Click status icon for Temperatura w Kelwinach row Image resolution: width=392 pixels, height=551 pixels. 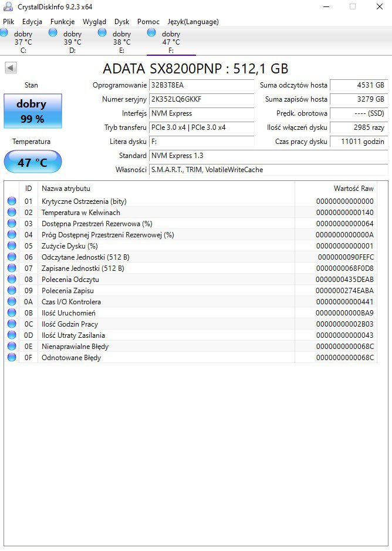coord(12,212)
